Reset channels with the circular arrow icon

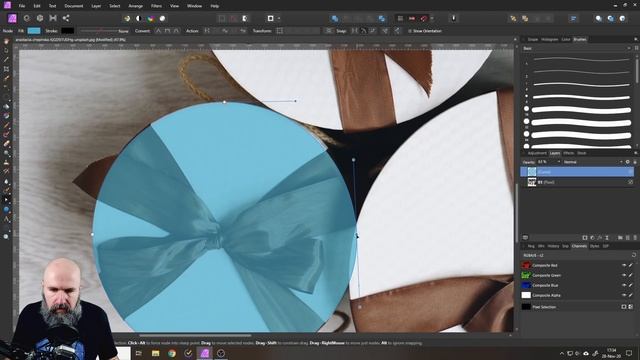coord(634,255)
